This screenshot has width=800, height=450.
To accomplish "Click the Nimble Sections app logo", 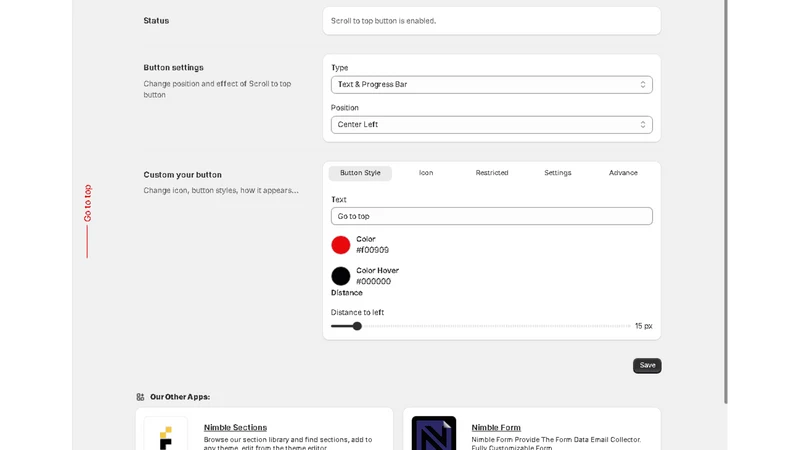I will pos(166,434).
